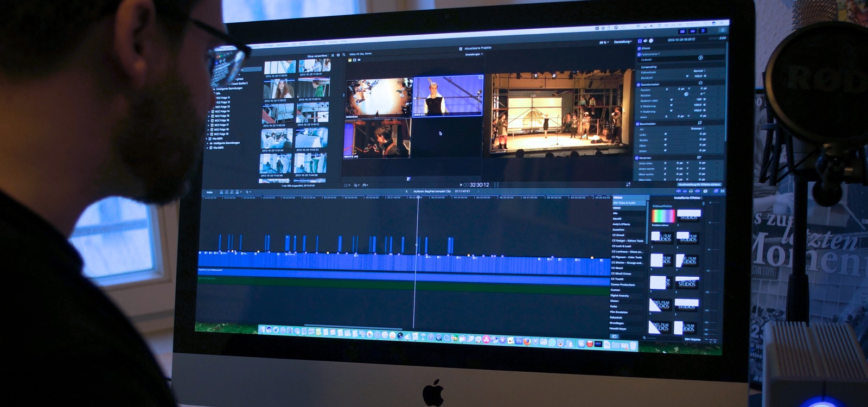Activate the Transformation on-screen control icon
The image size is (868, 407).
click(x=700, y=83)
